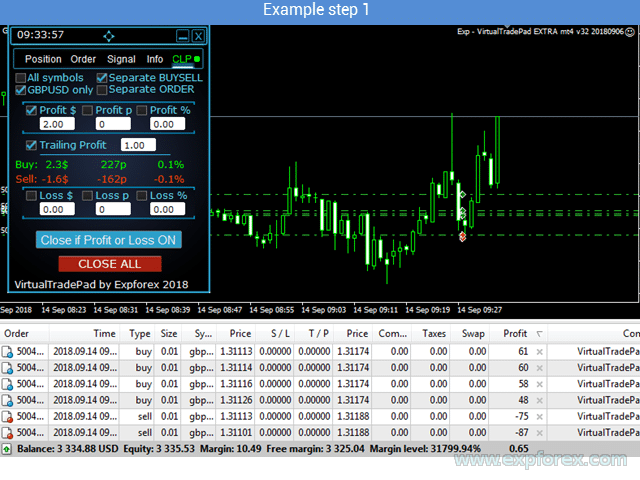Click the Profit p value field
This screenshot has width=640, height=480.
[113, 124]
